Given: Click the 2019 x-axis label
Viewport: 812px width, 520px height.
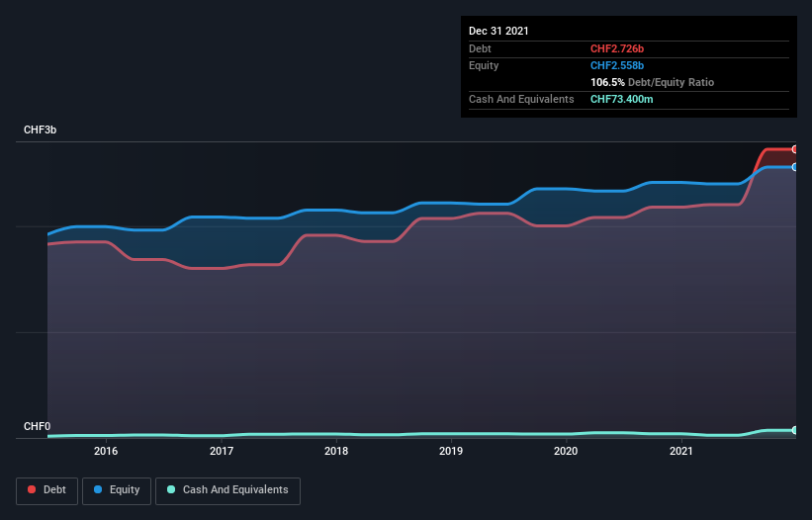Looking at the screenshot, I should coord(451,451).
